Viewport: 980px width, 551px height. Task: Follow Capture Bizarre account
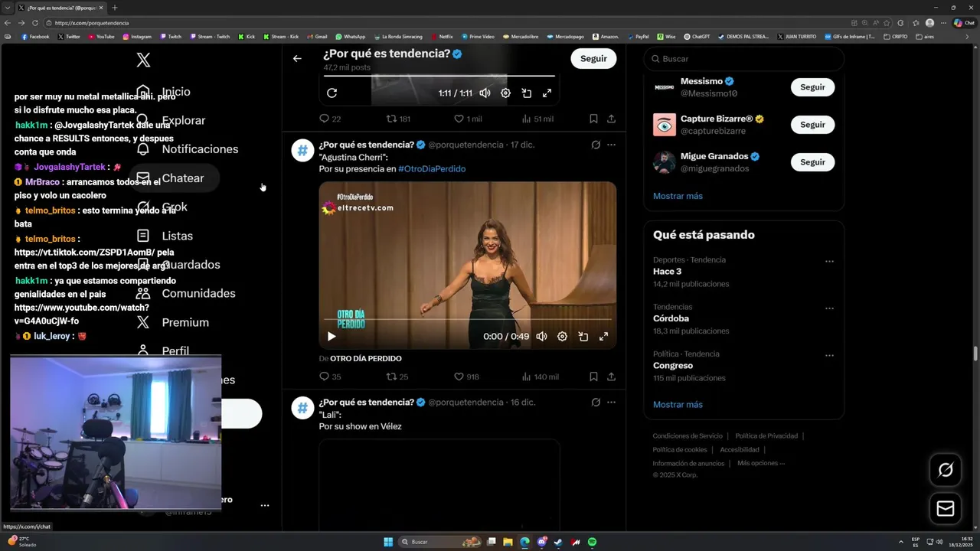[x=812, y=125]
